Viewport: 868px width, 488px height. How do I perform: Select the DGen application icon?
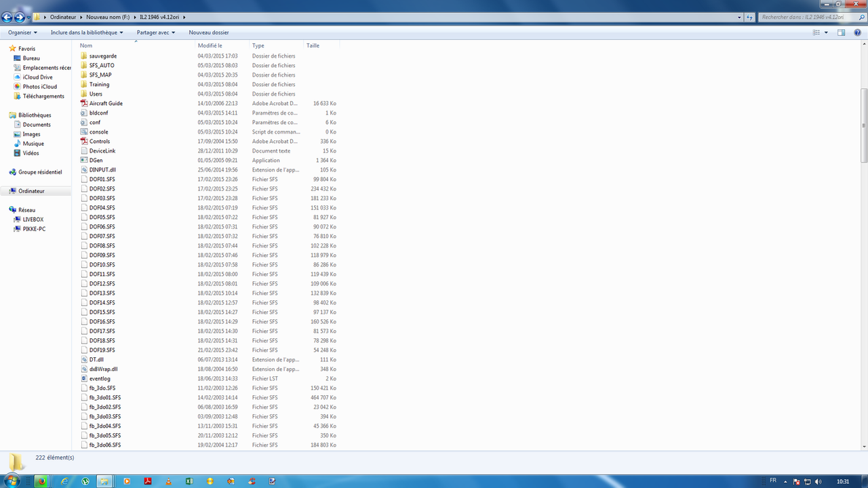(84, 161)
